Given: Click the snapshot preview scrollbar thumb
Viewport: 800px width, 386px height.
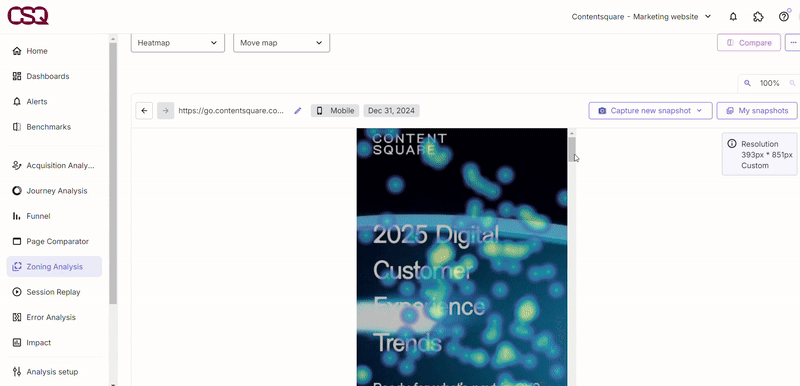Looking at the screenshot, I should pyautogui.click(x=572, y=149).
